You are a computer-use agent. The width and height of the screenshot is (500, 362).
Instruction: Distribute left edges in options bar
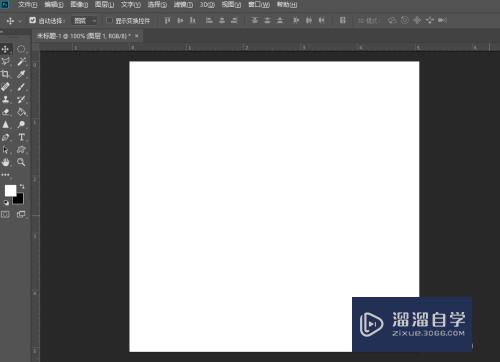point(296,21)
